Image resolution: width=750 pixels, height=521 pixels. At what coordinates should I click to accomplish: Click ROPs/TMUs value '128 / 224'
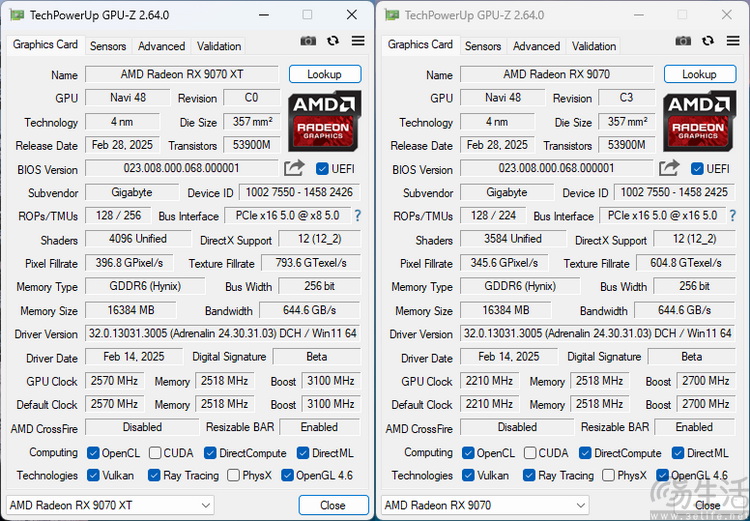493,216
